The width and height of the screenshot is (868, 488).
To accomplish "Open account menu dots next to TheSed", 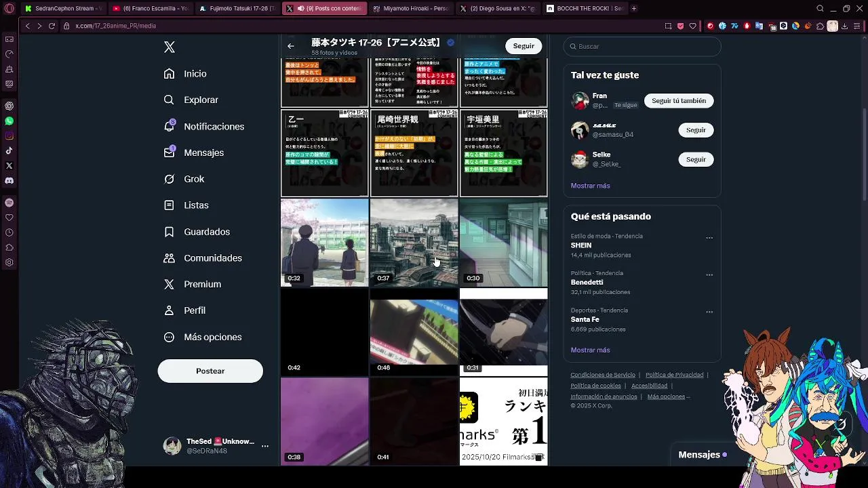I will (265, 446).
